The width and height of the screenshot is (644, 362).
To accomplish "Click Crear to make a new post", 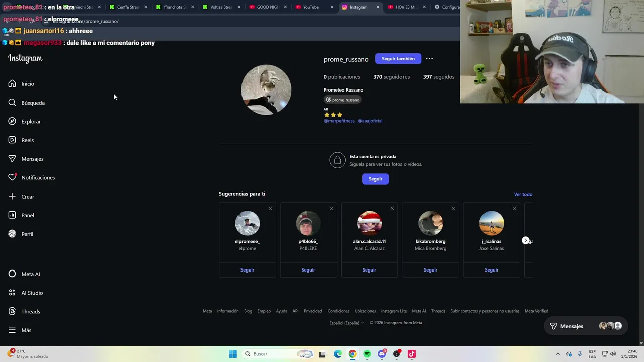I will coord(21,197).
